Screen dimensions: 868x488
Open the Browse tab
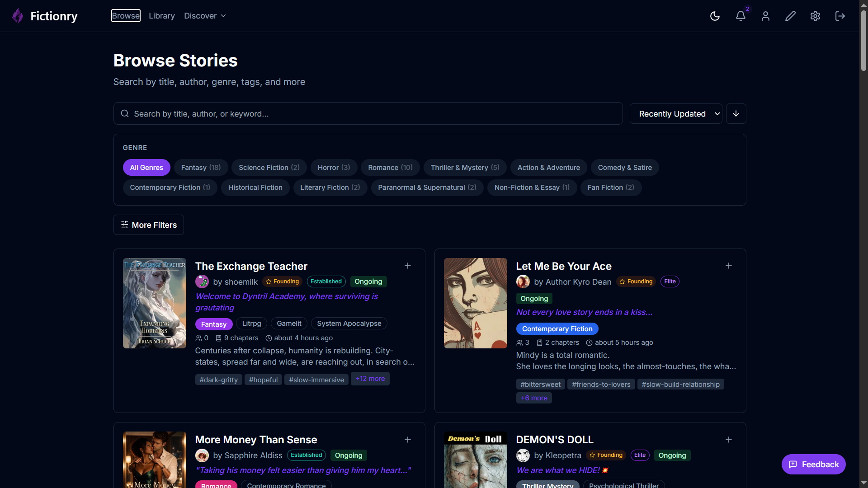[x=126, y=16]
